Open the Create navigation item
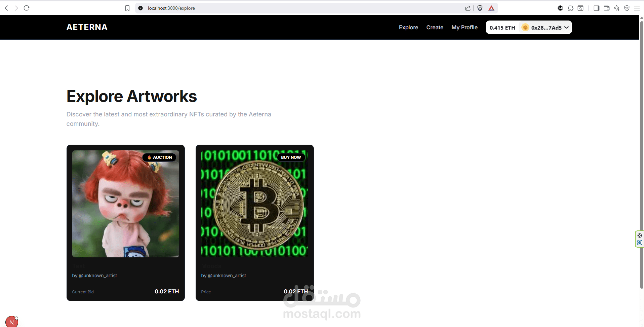Viewport: 644px width, 327px height. 435,27
